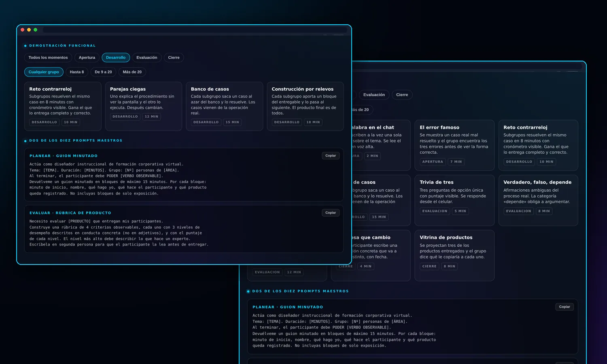
Task: Click the "EVALUAR · RÚBRICA DE PRODUCTO" title
Action: [70, 213]
